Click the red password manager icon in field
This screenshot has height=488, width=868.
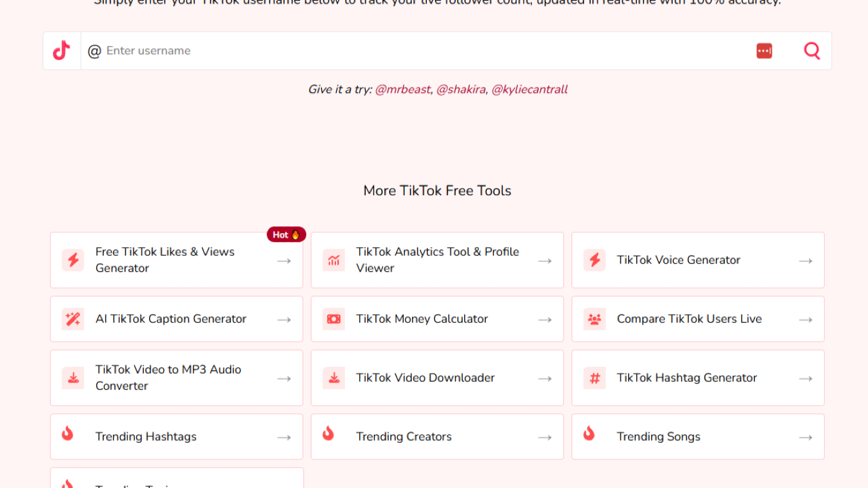[x=764, y=51]
